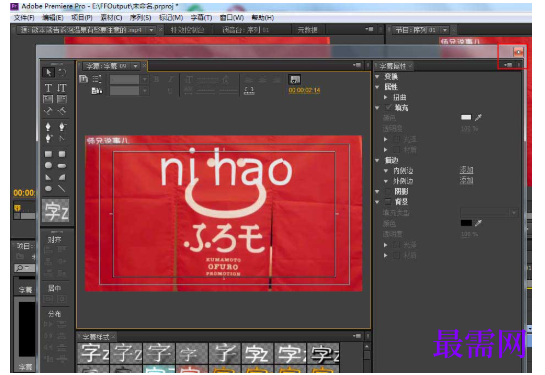Collapse the 外侧边 outer stroke row
This screenshot has height=375, width=545.
pos(386,181)
